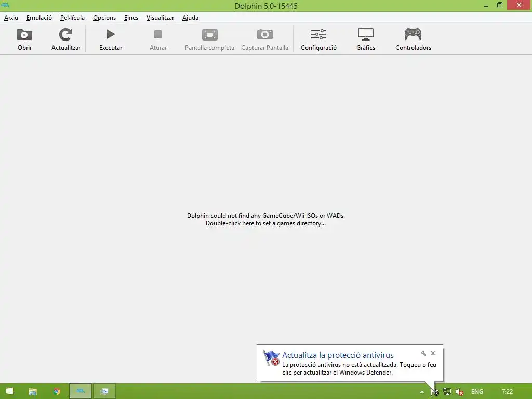Screen dimensions: 532x399
Task: Click the muted volume tray icon
Action: (x=460, y=392)
